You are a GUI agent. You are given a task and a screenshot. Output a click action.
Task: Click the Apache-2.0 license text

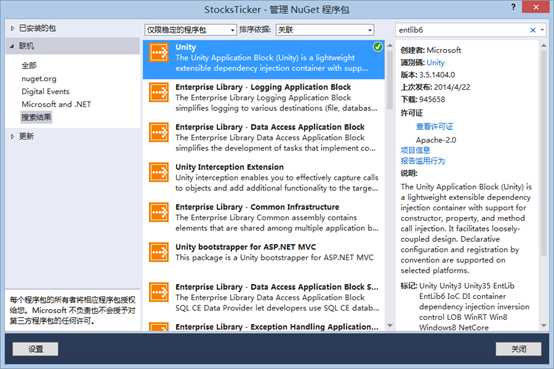pyautogui.click(x=436, y=140)
